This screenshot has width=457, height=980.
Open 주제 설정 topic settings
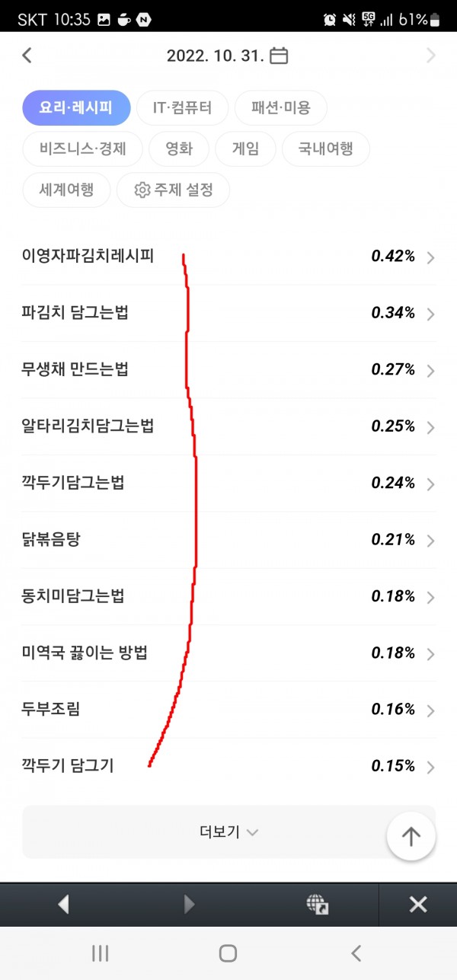(x=173, y=190)
